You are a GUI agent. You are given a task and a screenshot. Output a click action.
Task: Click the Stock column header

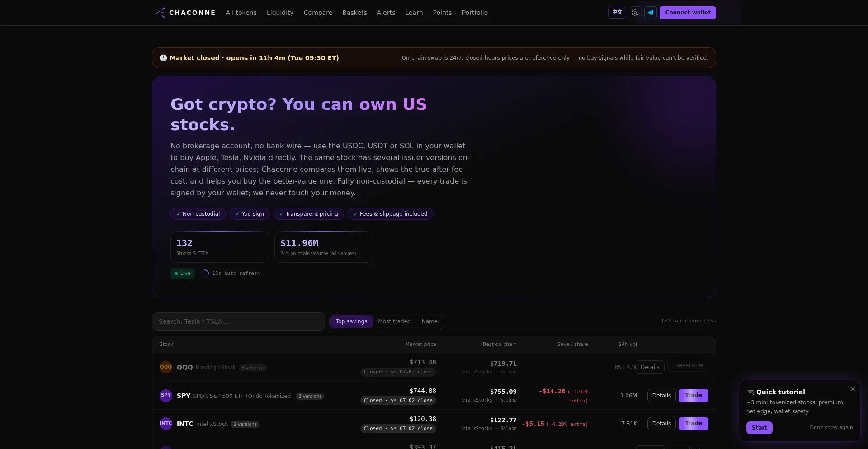pos(166,345)
